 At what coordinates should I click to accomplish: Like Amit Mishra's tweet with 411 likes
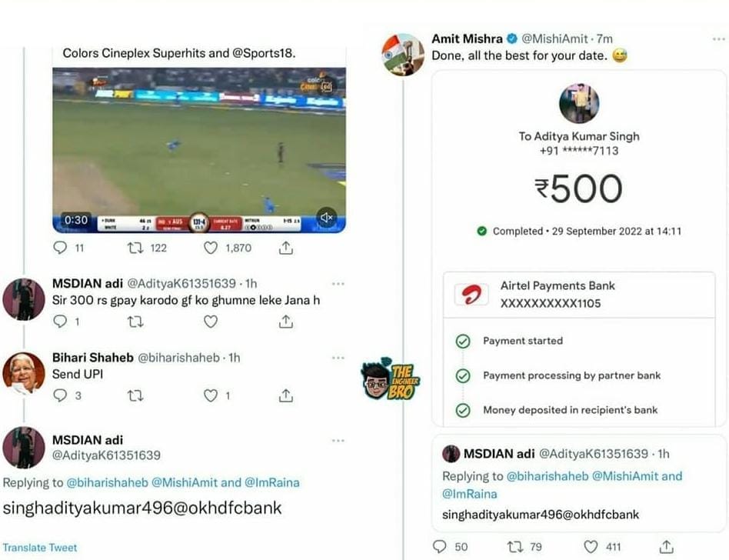(x=591, y=546)
